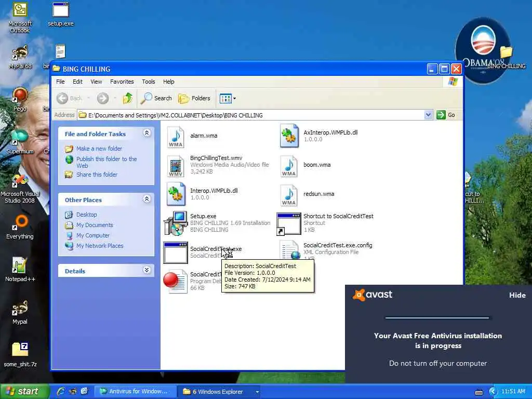Select Shortcut to SocialCreditTest icon
532x399 pixels.
point(289,223)
